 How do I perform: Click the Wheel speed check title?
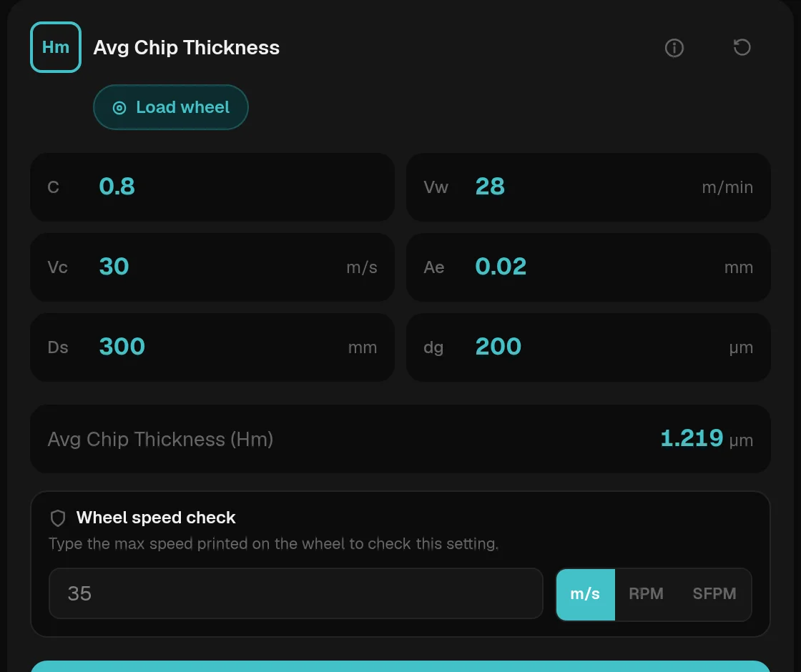[x=156, y=518]
